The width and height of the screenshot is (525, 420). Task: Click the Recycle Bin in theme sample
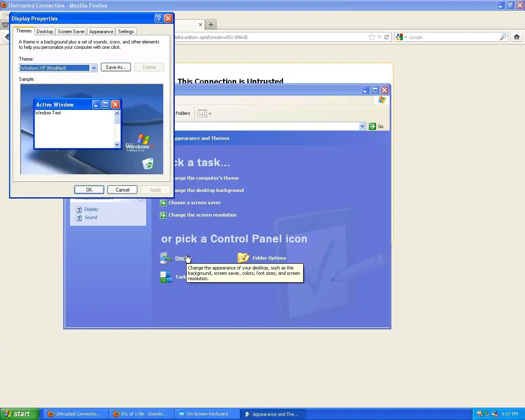(148, 164)
